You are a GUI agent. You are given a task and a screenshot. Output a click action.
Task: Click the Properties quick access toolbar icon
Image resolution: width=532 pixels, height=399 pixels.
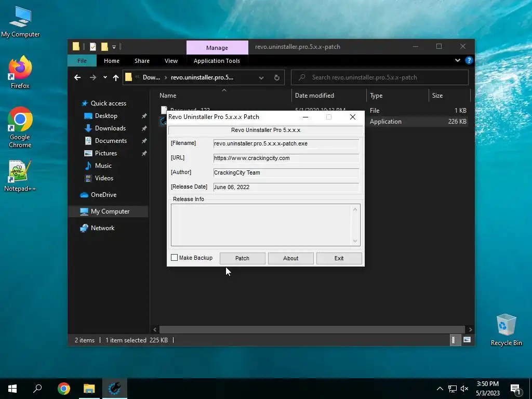click(92, 46)
